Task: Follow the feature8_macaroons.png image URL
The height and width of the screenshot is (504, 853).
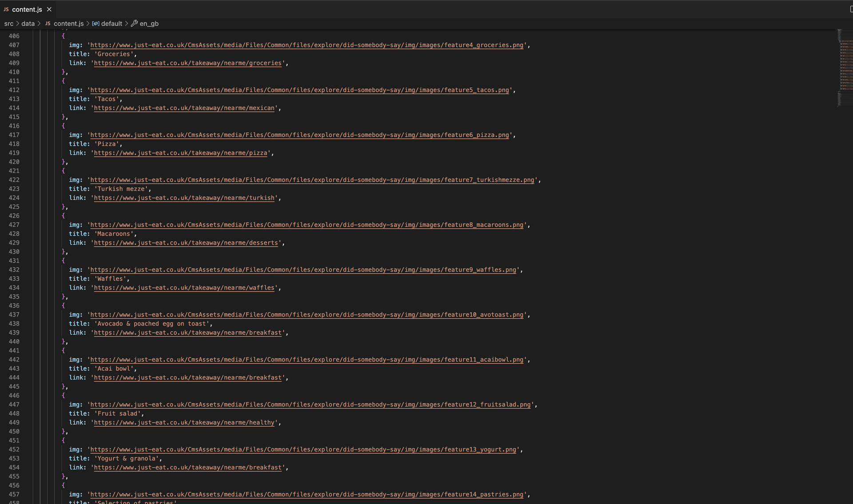Action: (307, 225)
